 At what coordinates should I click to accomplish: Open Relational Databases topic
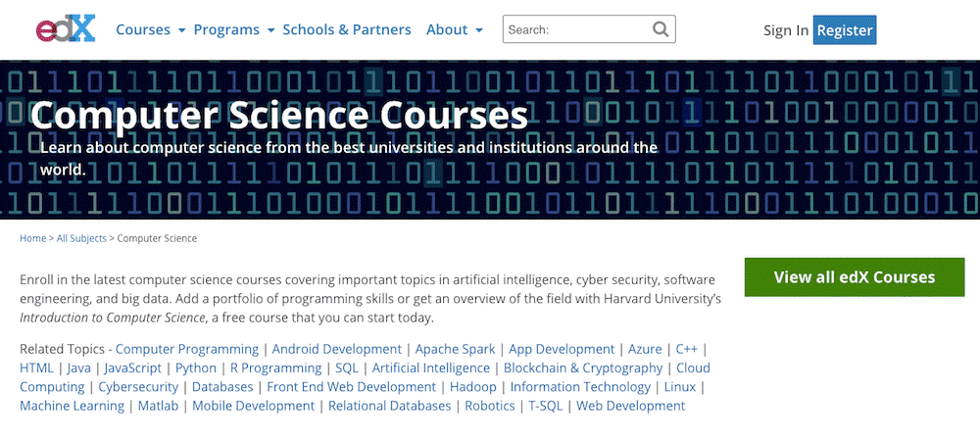coord(389,406)
